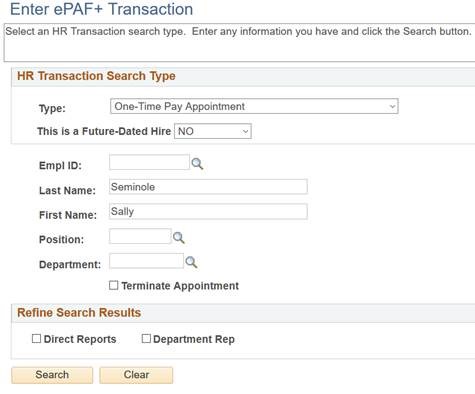This screenshot has width=475, height=394.
Task: Focus the Department input field
Action: (x=146, y=261)
